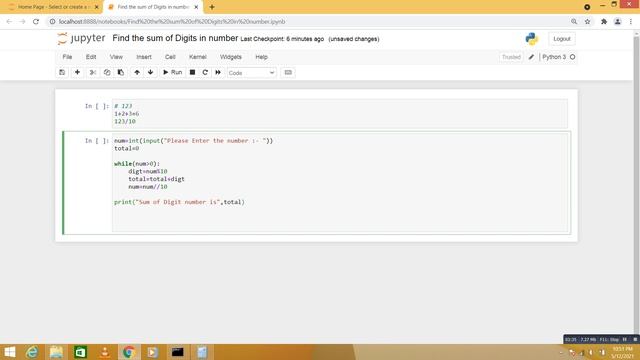The image size is (640, 360).
Task: Click the 'total=0' line in the code
Action: (x=127, y=149)
